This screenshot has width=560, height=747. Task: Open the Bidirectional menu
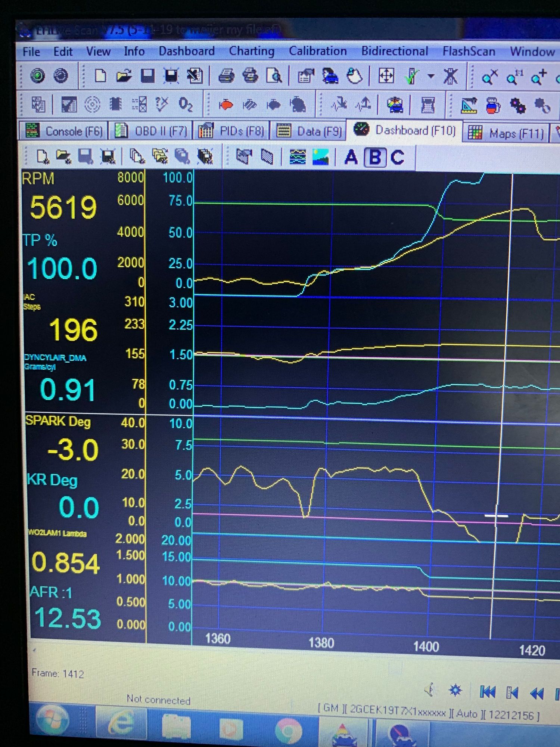(x=395, y=51)
